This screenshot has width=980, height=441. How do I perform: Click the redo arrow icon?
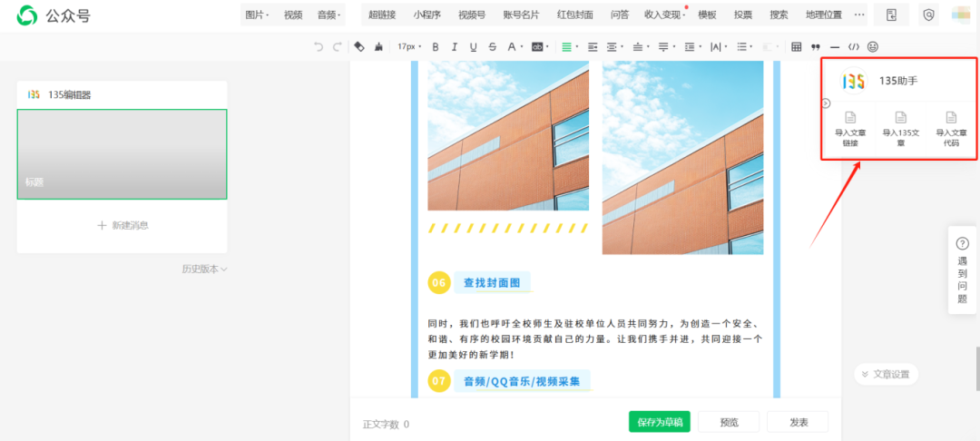[337, 46]
